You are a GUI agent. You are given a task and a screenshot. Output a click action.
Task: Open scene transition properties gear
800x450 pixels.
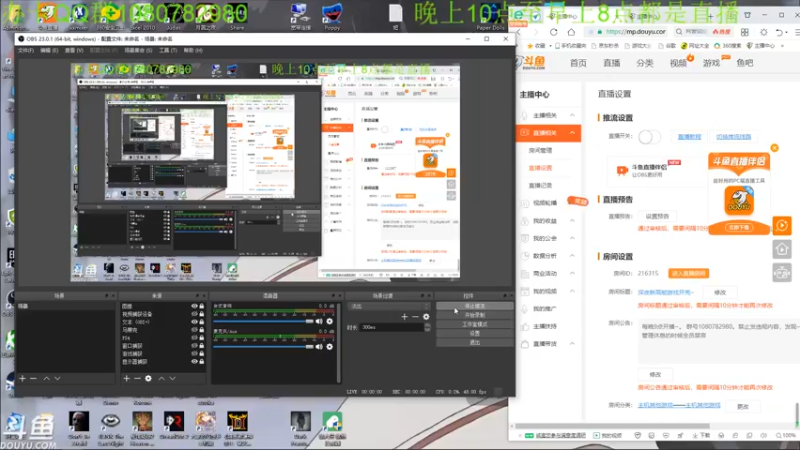(426, 317)
